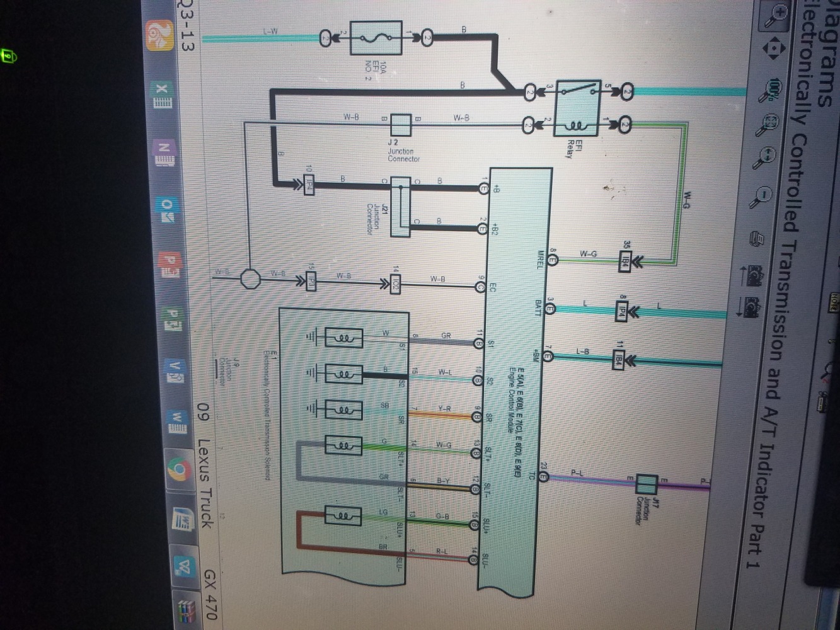Open Outlook from the taskbar

[x=167, y=210]
